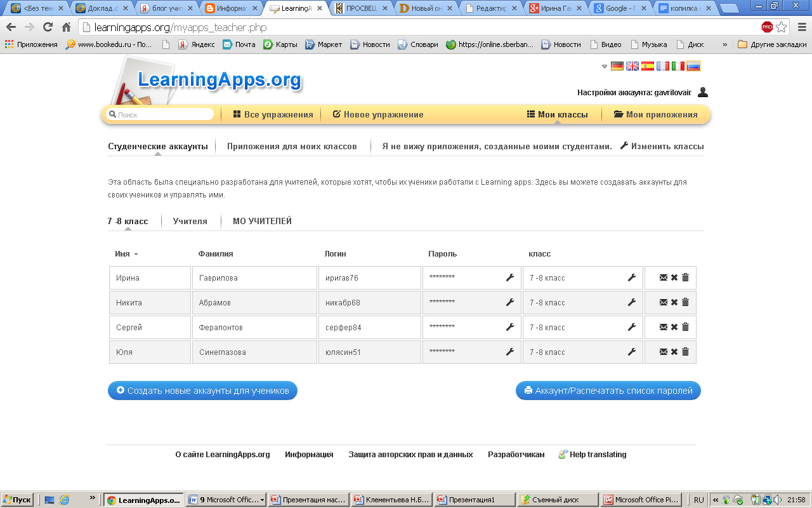Switch site language to Italian flag

pyautogui.click(x=678, y=66)
